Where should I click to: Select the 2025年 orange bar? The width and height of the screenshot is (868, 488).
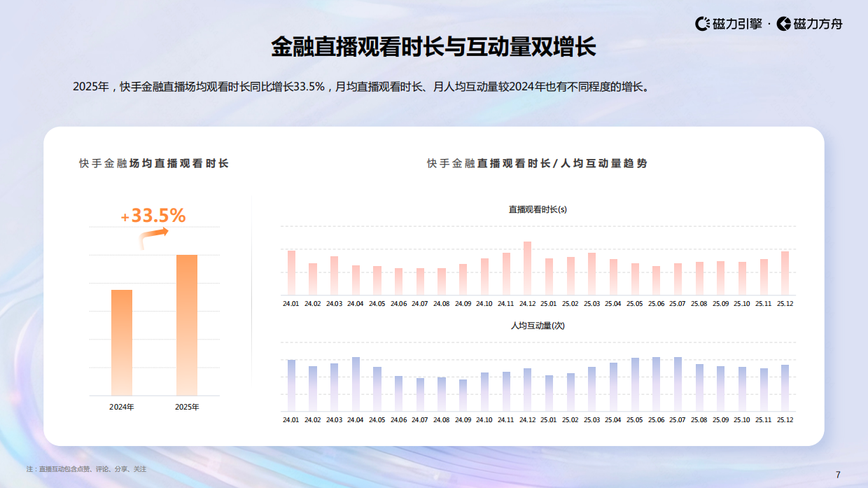click(x=187, y=326)
